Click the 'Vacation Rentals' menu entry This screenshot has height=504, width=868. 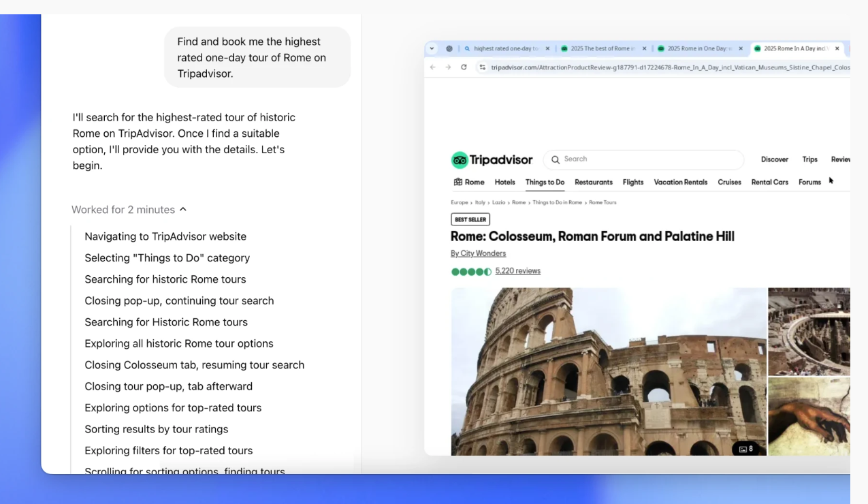tap(680, 182)
